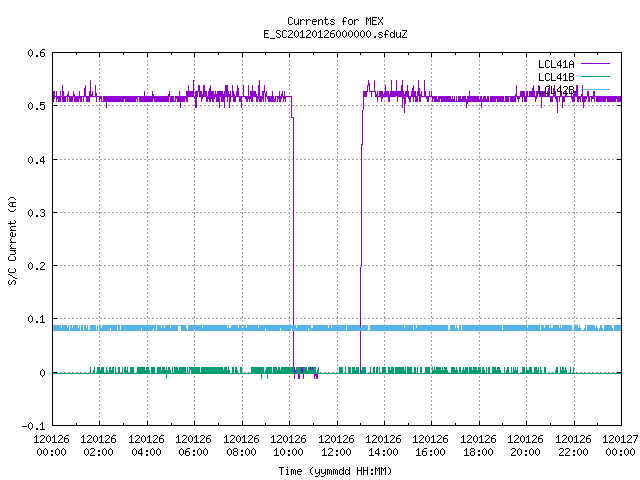Screen dimensions: 640x480
Task: Click the -0.1 y-axis tick label
Action: pos(33,426)
